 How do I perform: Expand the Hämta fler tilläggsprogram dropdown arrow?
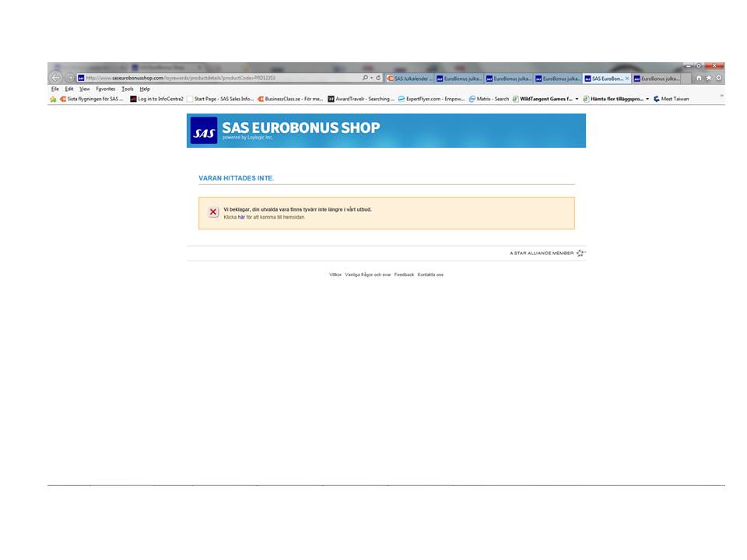pyautogui.click(x=647, y=99)
